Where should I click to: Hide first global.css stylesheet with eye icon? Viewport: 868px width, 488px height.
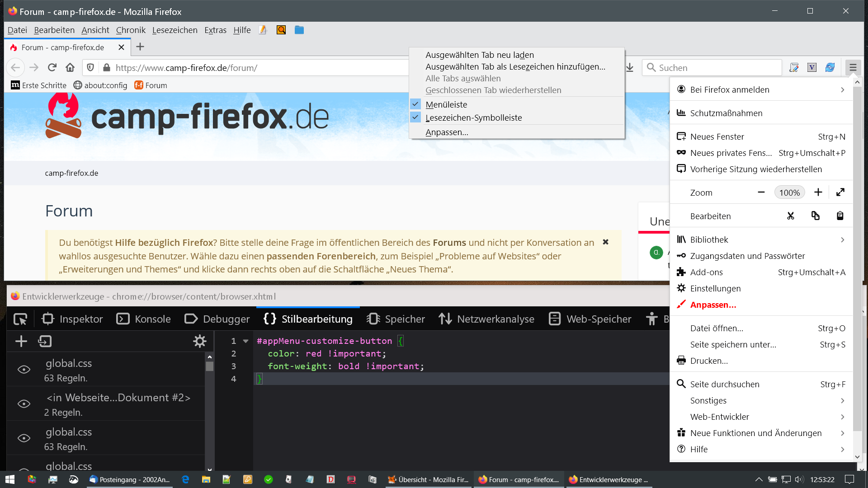pyautogui.click(x=24, y=370)
